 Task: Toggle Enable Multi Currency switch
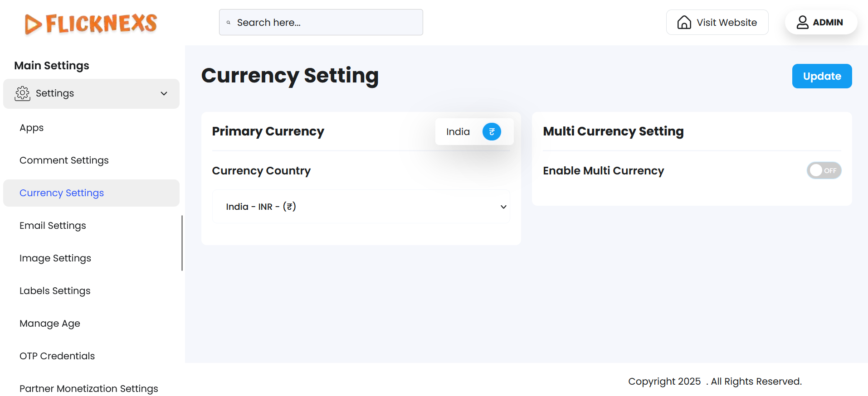[x=824, y=170]
